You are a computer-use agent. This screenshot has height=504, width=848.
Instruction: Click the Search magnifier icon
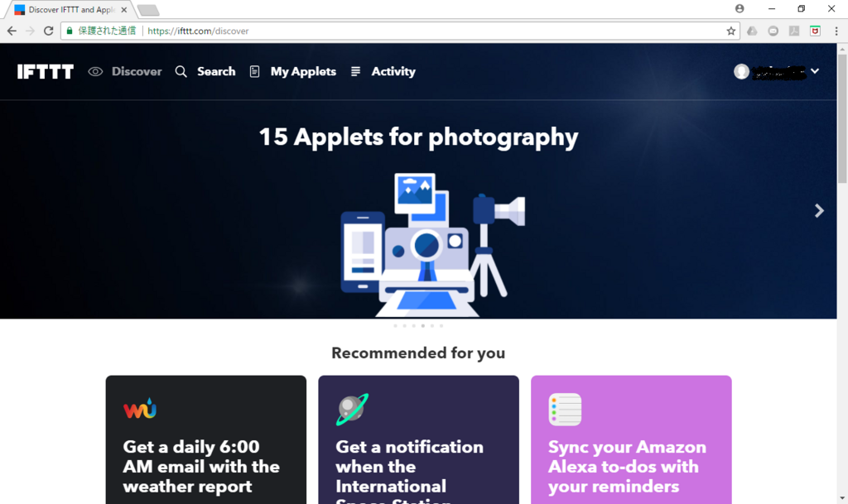pos(181,72)
